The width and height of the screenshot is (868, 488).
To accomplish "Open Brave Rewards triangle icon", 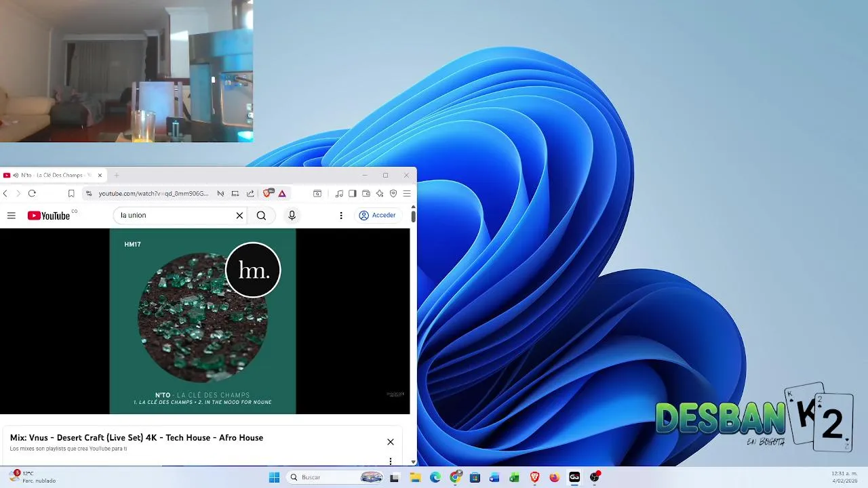I will pos(282,193).
